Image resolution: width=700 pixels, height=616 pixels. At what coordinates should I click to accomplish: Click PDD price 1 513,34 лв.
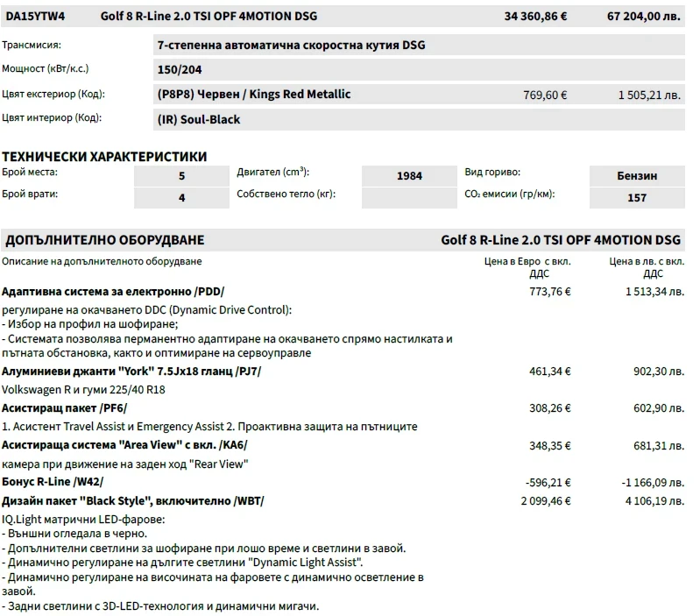click(654, 292)
